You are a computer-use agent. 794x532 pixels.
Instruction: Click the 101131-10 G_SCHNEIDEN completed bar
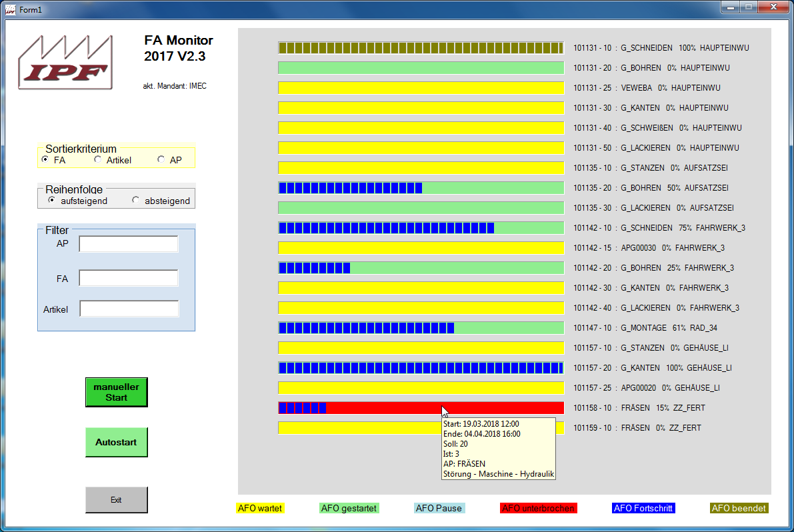tap(421, 48)
